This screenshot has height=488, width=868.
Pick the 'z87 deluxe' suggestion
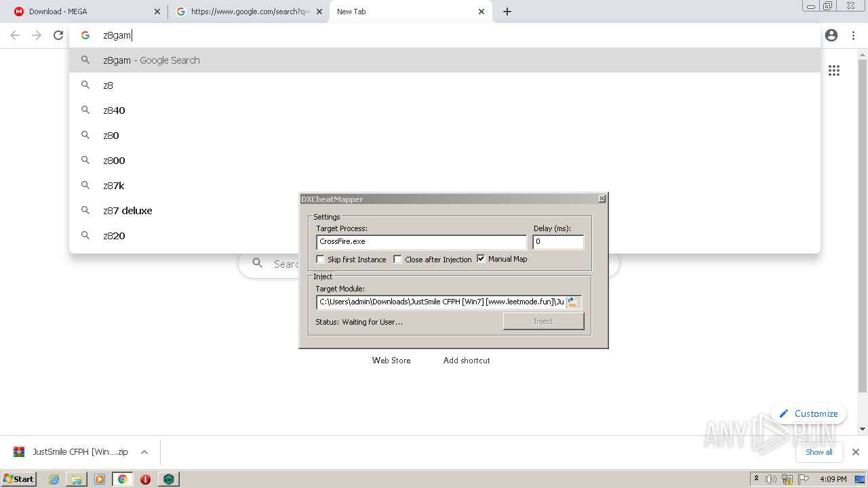coord(445,211)
